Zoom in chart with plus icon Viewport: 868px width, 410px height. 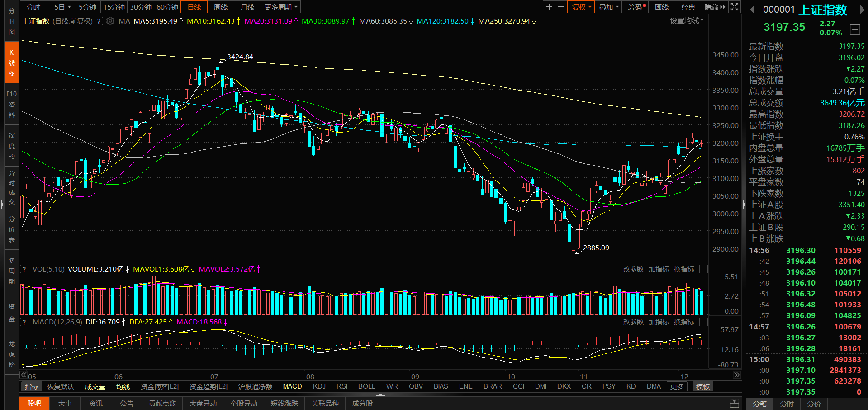coord(549,7)
